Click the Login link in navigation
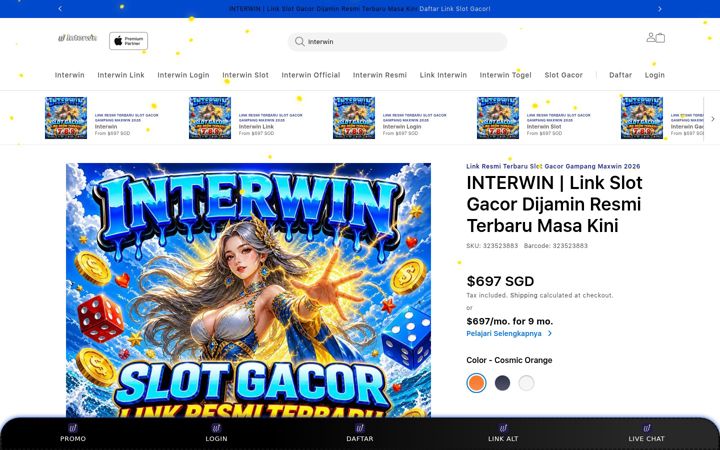The image size is (720, 450). [x=654, y=75]
